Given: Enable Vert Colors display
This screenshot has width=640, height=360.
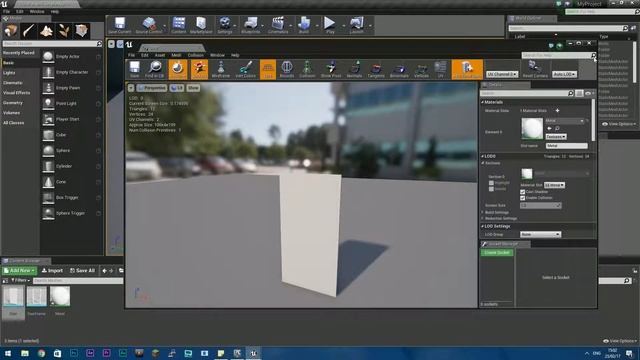Looking at the screenshot, I should pyautogui.click(x=245, y=69).
